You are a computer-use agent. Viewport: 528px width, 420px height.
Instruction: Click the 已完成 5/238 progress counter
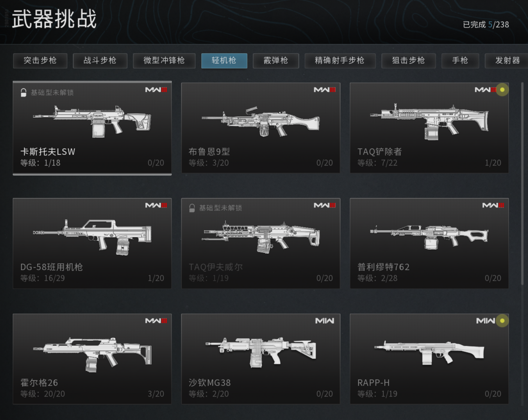[486, 24]
